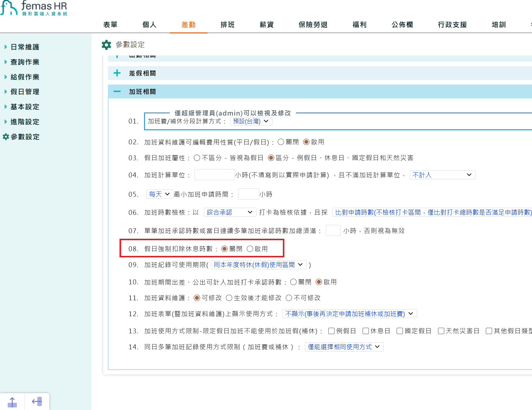Open the 差勤 menu
The image size is (532, 410).
coord(188,25)
